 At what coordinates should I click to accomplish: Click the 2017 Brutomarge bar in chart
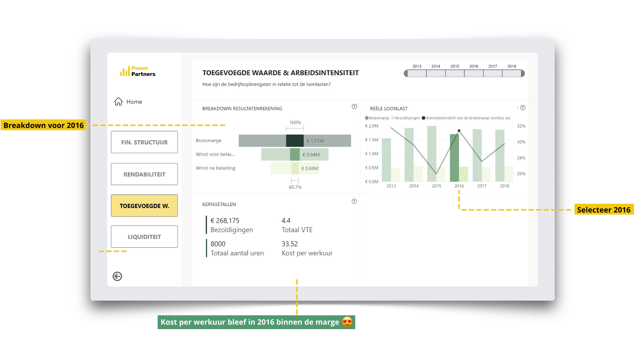(477, 156)
